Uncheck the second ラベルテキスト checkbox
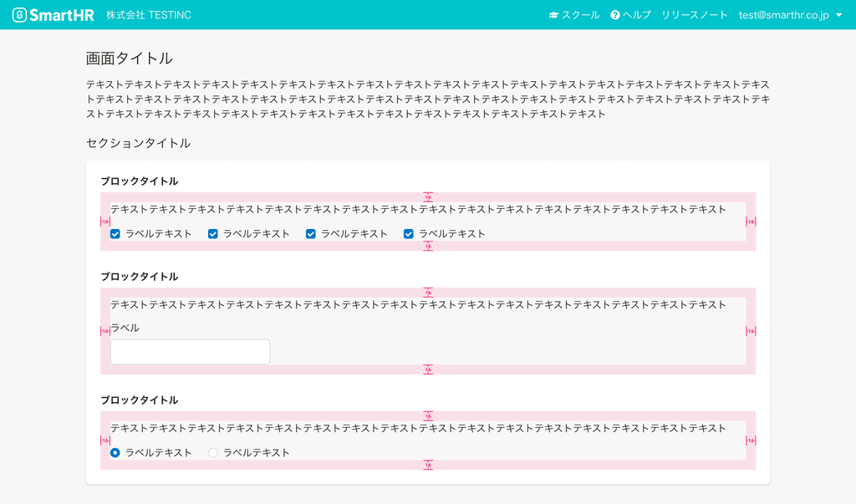 pos(212,234)
